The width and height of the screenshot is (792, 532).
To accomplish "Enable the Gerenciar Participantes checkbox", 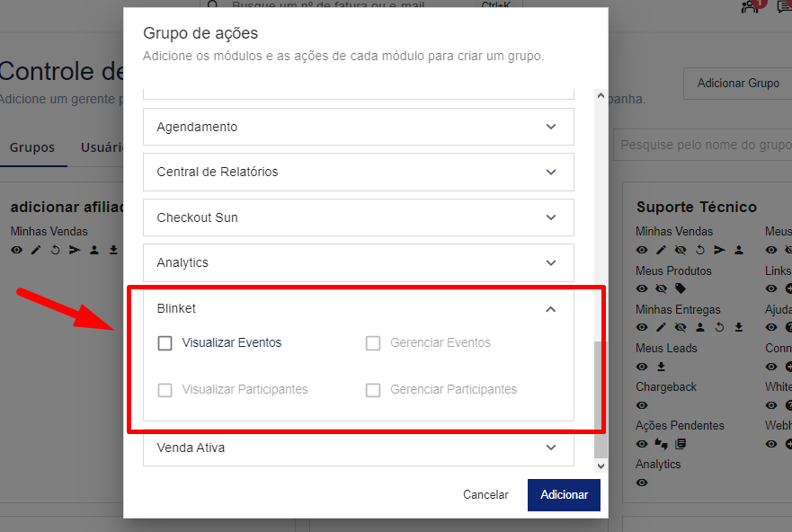I will [x=373, y=389].
